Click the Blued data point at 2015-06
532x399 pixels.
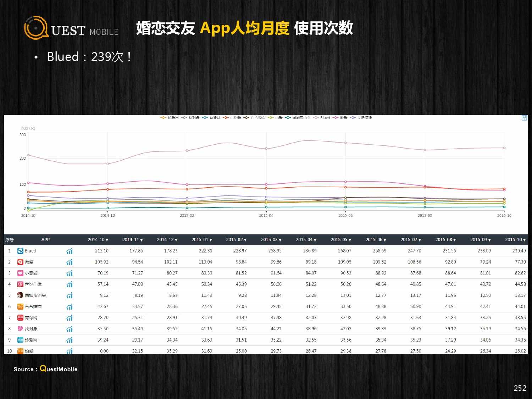tap(345, 143)
